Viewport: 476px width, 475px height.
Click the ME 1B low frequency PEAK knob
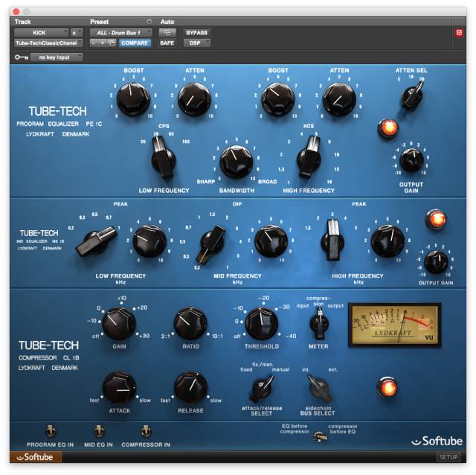click(149, 240)
